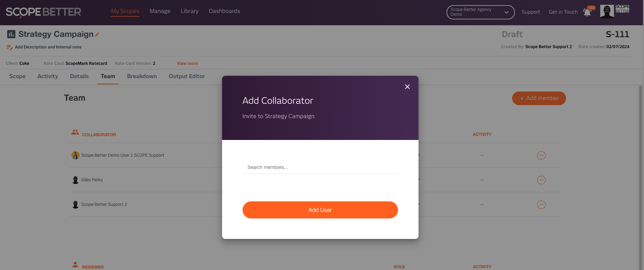This screenshot has width=644, height=270.
Task: Click the pencil icon beside Strategy Campaign
Action: coord(97,34)
